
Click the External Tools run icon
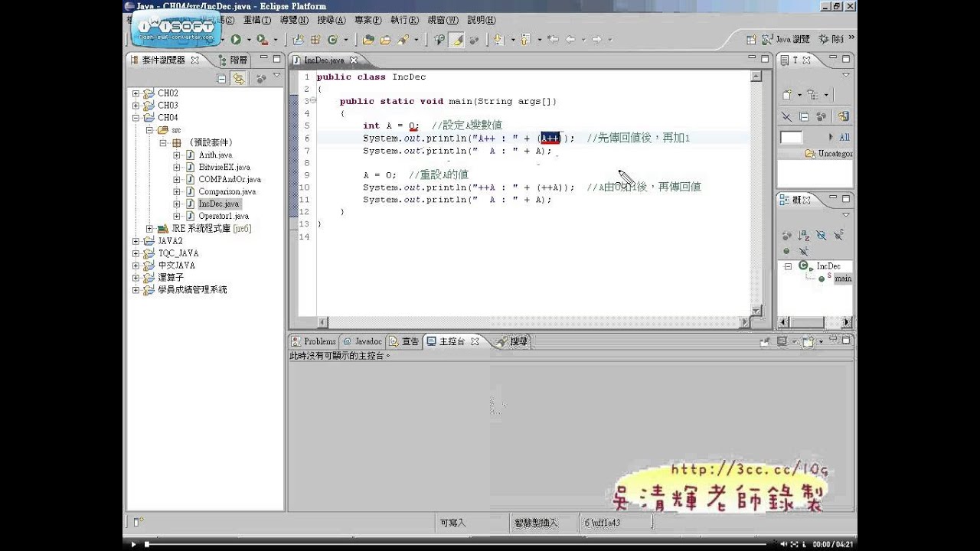click(262, 39)
